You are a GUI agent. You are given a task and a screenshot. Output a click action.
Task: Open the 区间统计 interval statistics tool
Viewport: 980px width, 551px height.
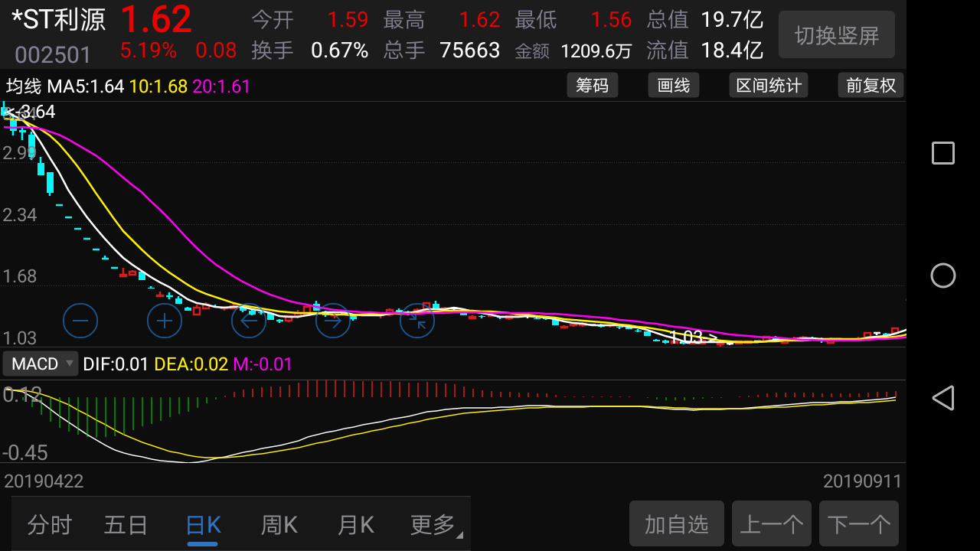coord(768,85)
